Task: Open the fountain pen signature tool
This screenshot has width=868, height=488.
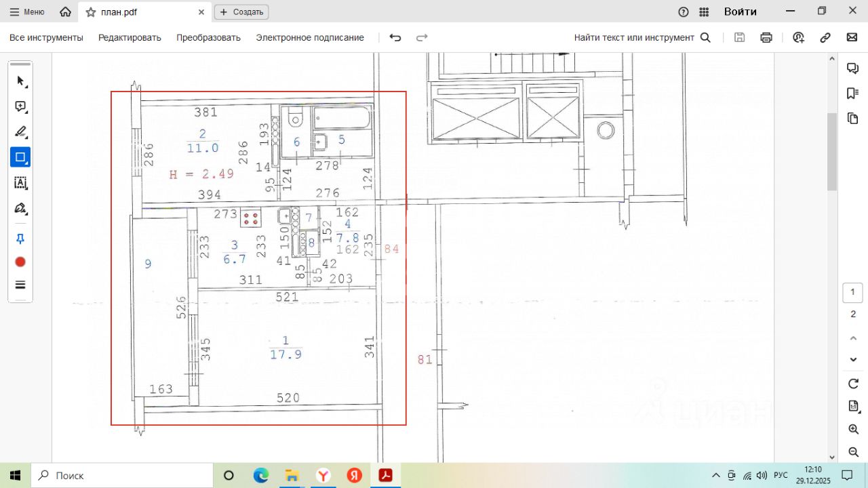Action: pos(20,208)
